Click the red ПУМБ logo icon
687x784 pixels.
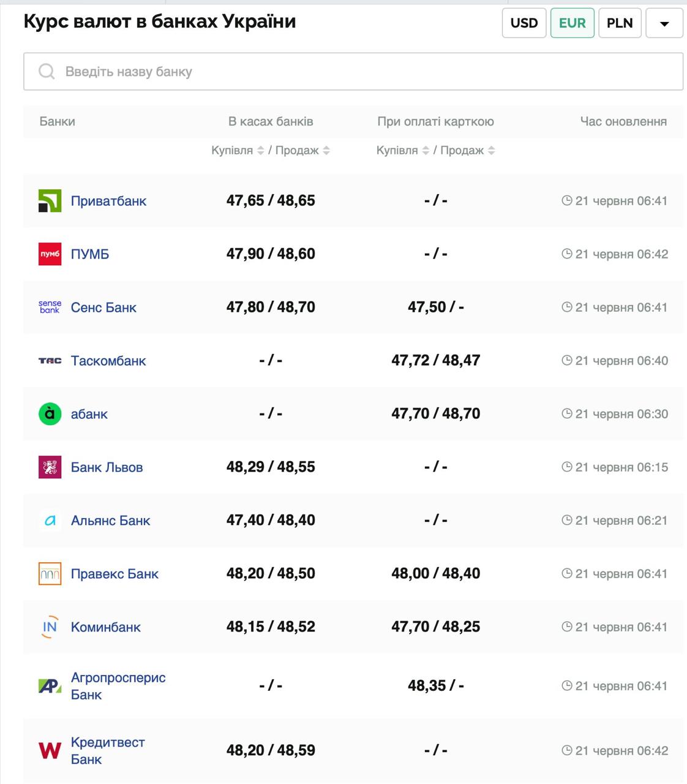(x=50, y=254)
